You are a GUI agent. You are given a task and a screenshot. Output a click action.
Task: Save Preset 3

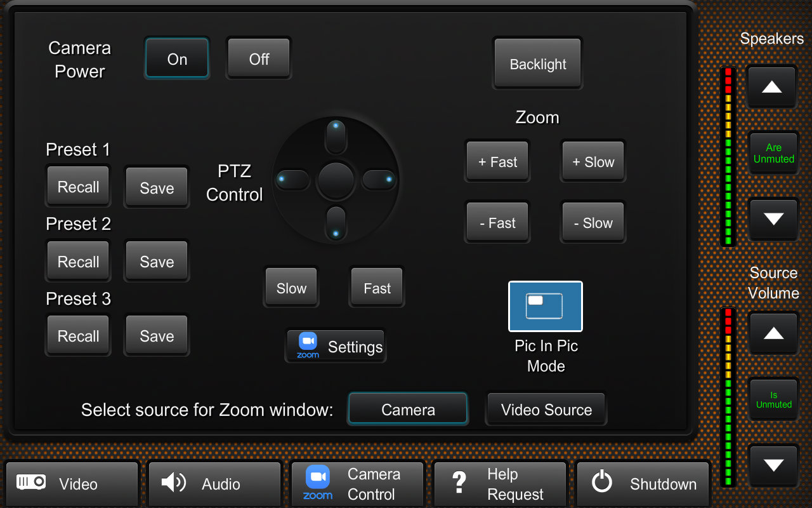[x=157, y=335]
